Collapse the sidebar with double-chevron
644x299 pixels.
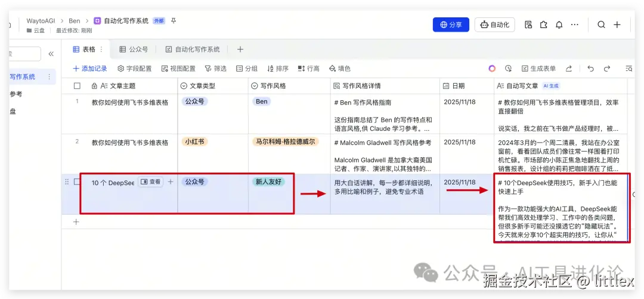click(51, 54)
